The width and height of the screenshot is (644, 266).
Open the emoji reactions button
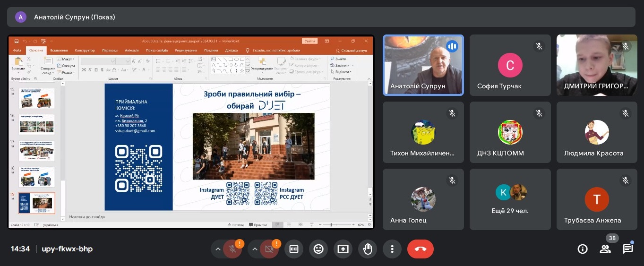pyautogui.click(x=318, y=249)
